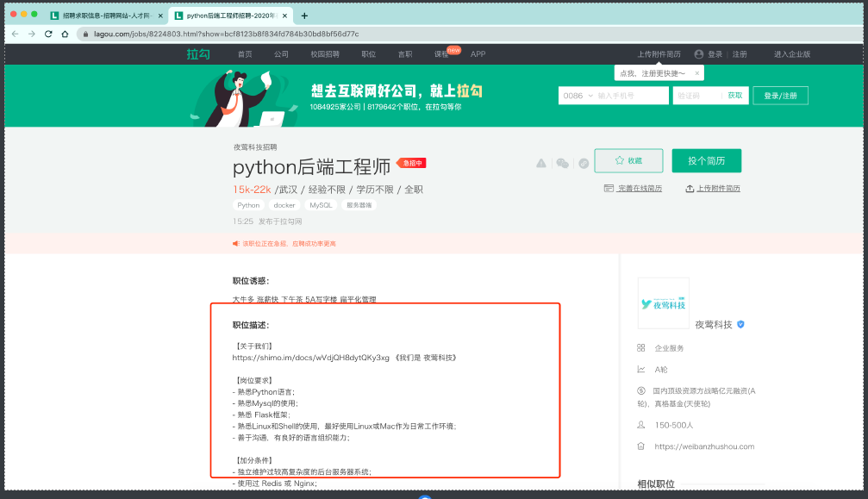The width and height of the screenshot is (868, 499).
Task: Click the 完善在线简历 link
Action: [634, 189]
